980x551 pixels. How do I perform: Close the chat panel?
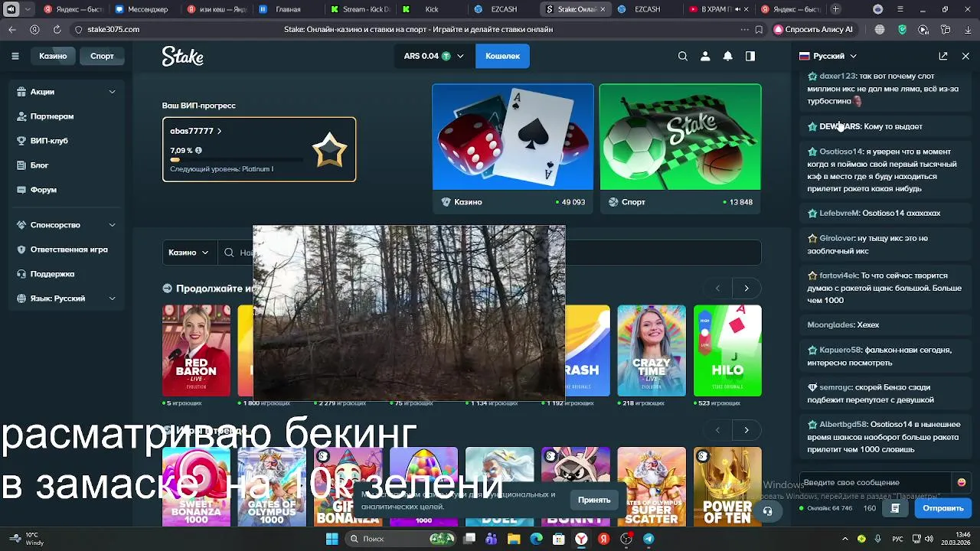965,56
